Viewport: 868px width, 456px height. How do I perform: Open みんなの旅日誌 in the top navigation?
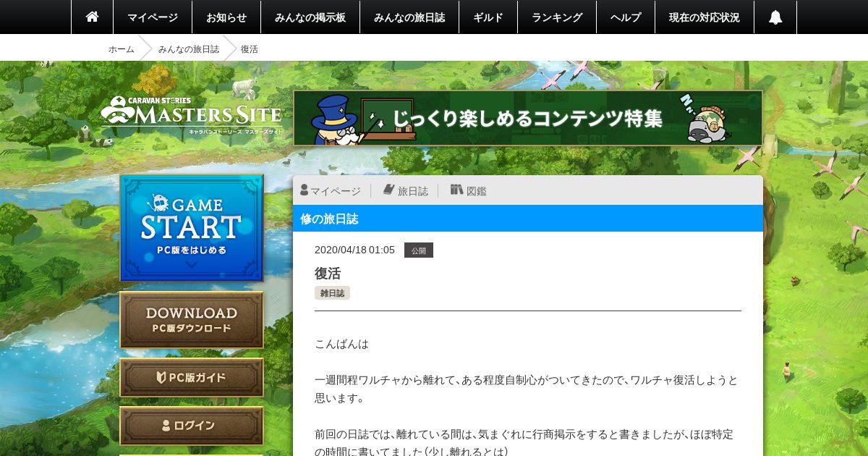coord(409,17)
